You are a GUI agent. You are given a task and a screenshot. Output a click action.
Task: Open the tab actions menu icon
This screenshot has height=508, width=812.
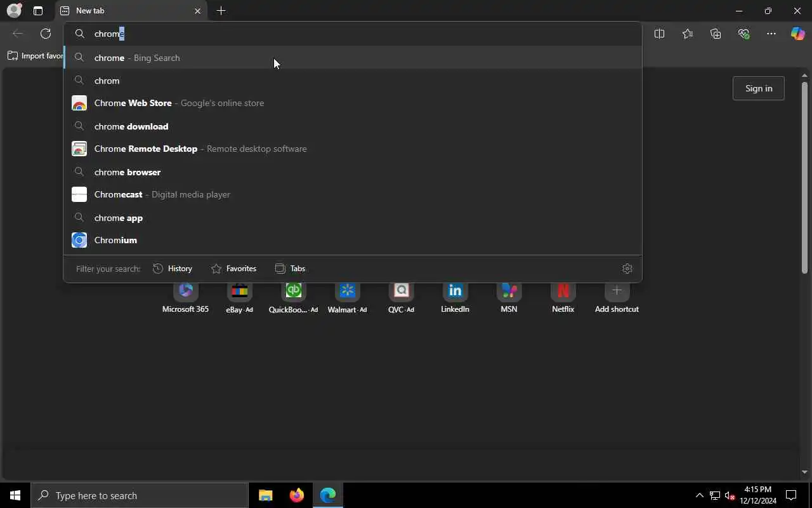[38, 11]
